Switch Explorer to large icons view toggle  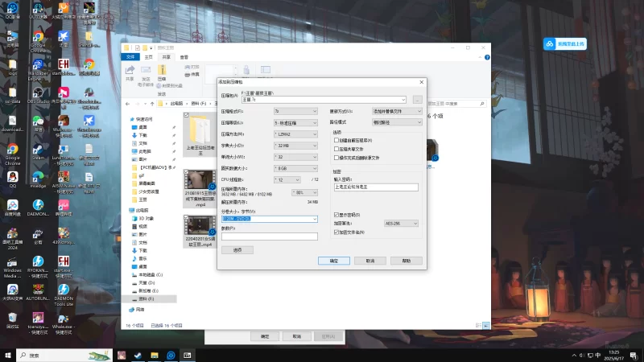(486, 326)
